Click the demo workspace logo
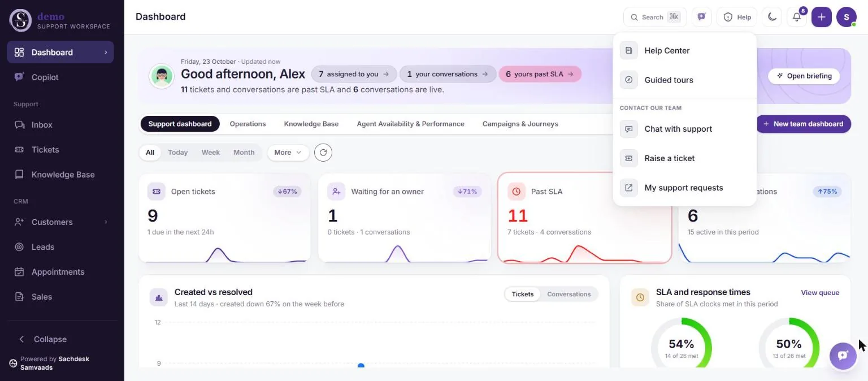The height and width of the screenshot is (381, 868). (21, 20)
